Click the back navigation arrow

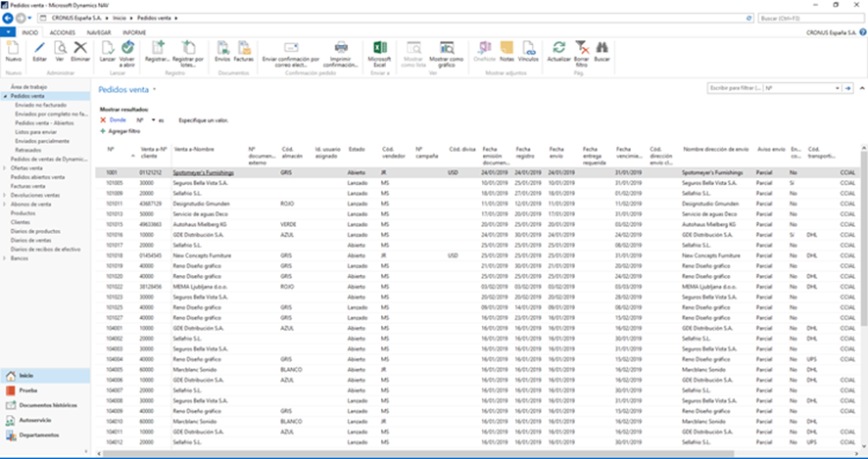click(x=7, y=18)
